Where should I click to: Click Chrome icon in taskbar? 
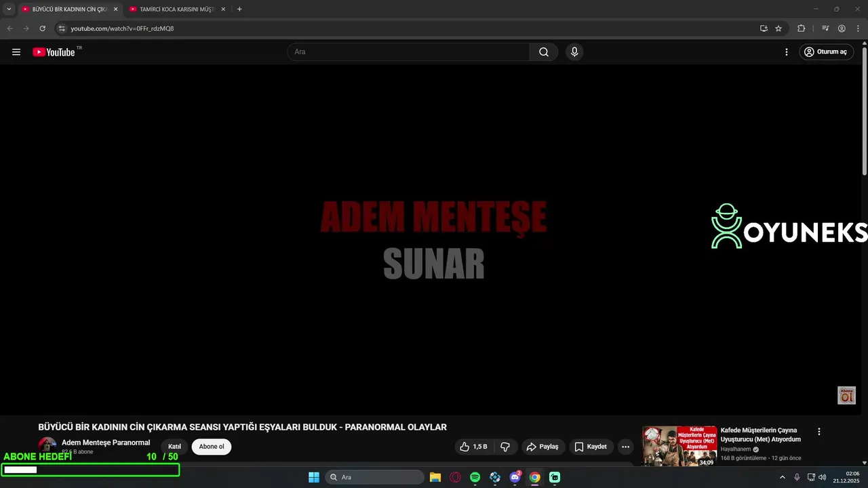[x=535, y=477]
